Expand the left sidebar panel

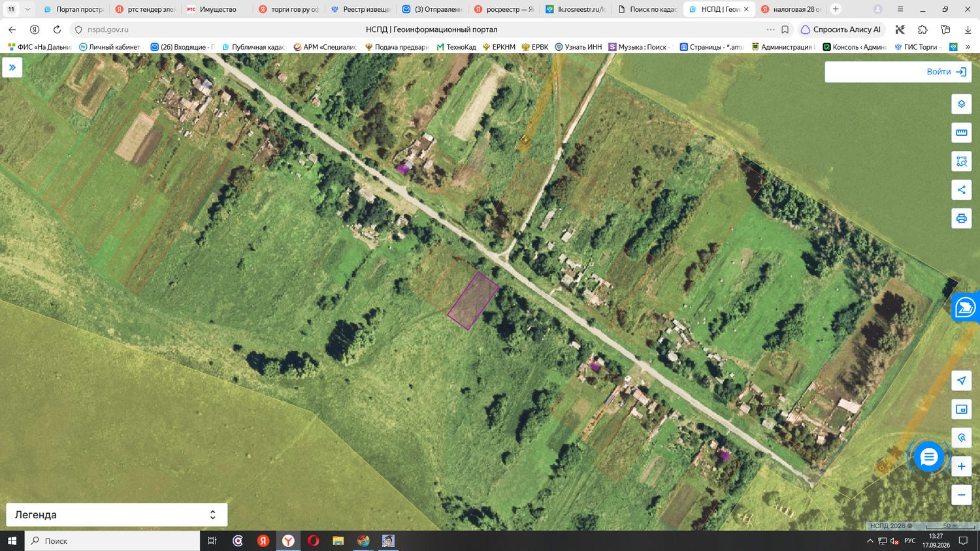point(12,67)
